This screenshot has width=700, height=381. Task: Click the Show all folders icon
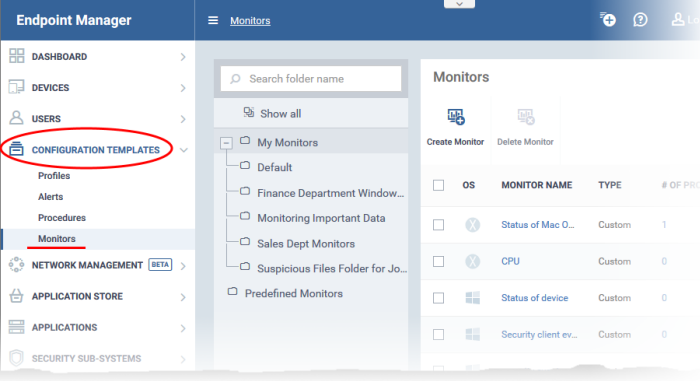pyautogui.click(x=249, y=113)
